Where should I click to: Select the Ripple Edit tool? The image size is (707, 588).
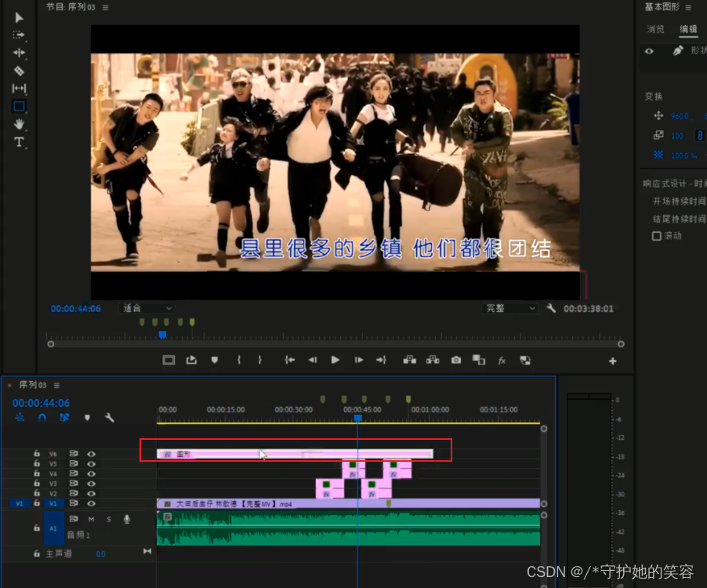pos(19,53)
